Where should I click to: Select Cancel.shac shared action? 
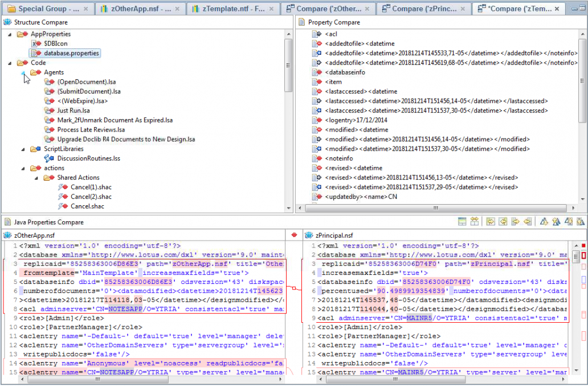tap(87, 206)
